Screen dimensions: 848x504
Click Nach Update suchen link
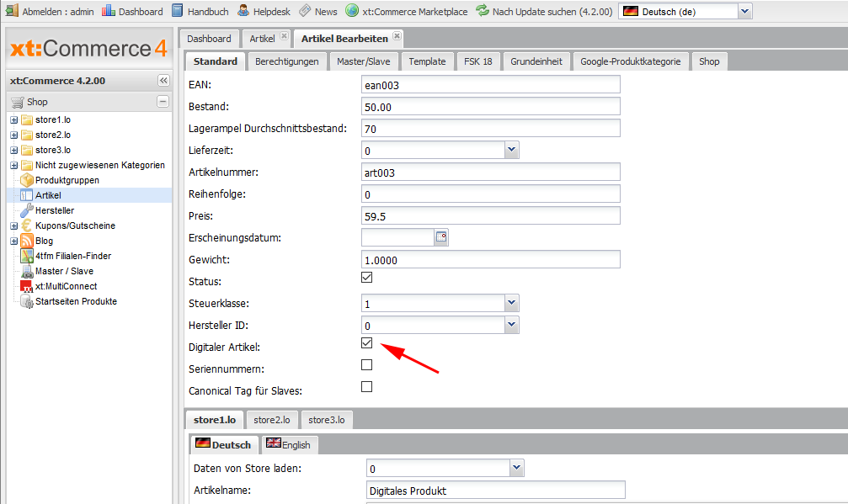click(552, 12)
